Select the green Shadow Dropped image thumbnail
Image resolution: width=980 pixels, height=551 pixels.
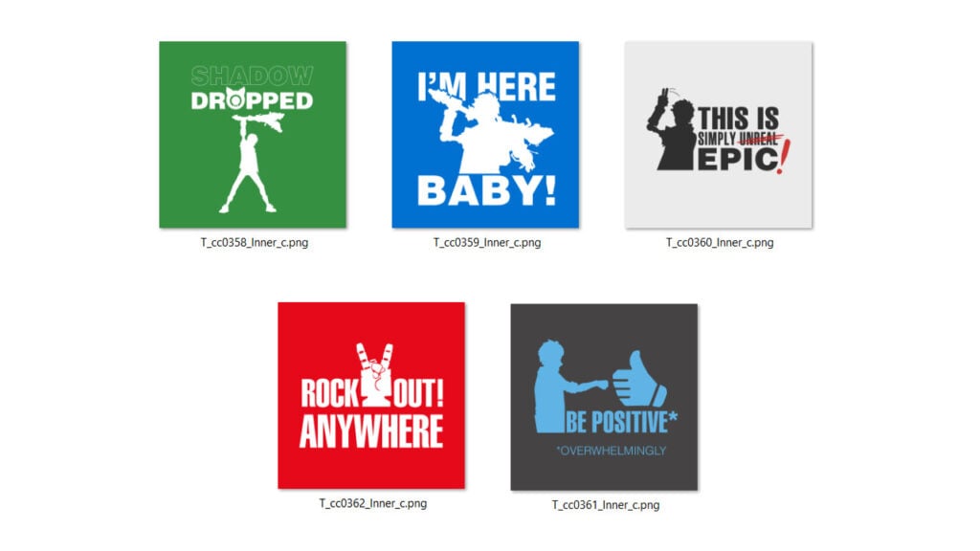[x=253, y=134]
